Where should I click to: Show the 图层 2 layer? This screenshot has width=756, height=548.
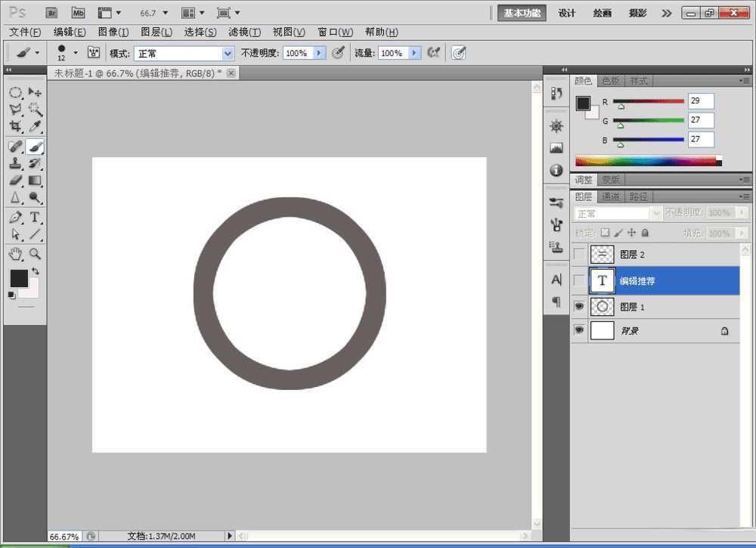tap(579, 255)
